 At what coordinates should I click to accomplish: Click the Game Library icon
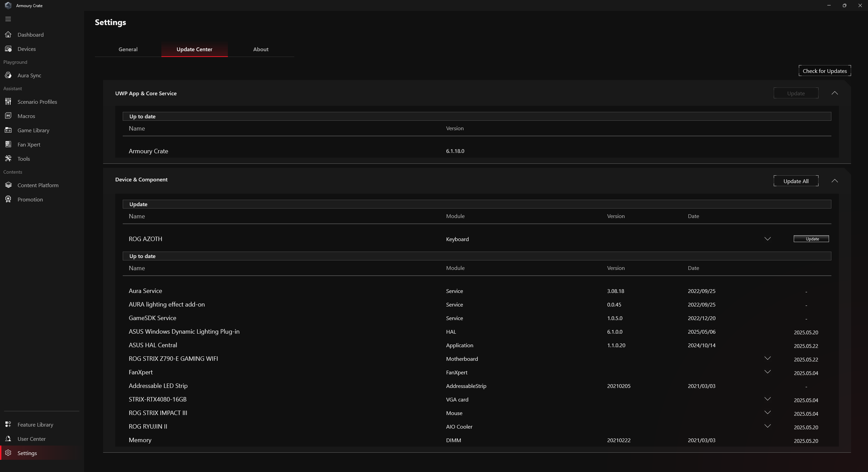click(x=8, y=130)
